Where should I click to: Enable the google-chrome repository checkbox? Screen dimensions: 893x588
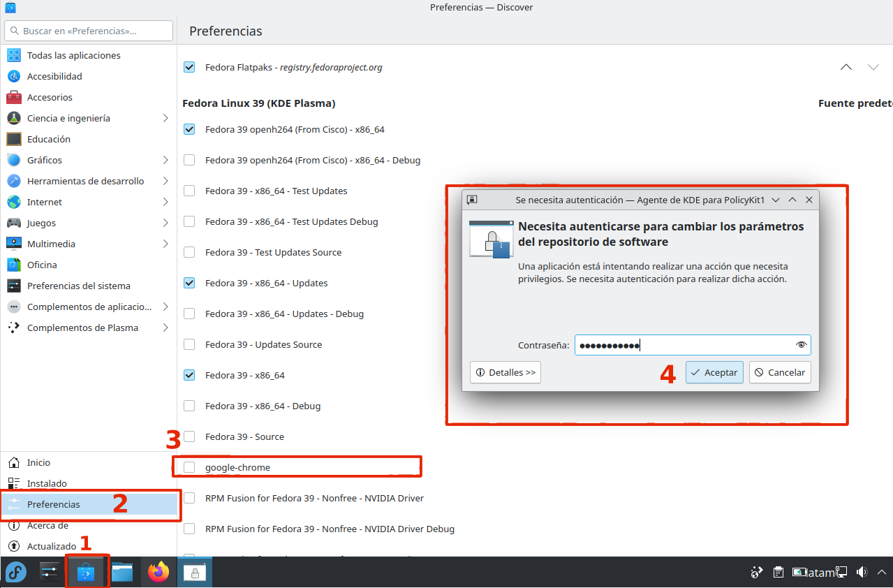point(189,467)
